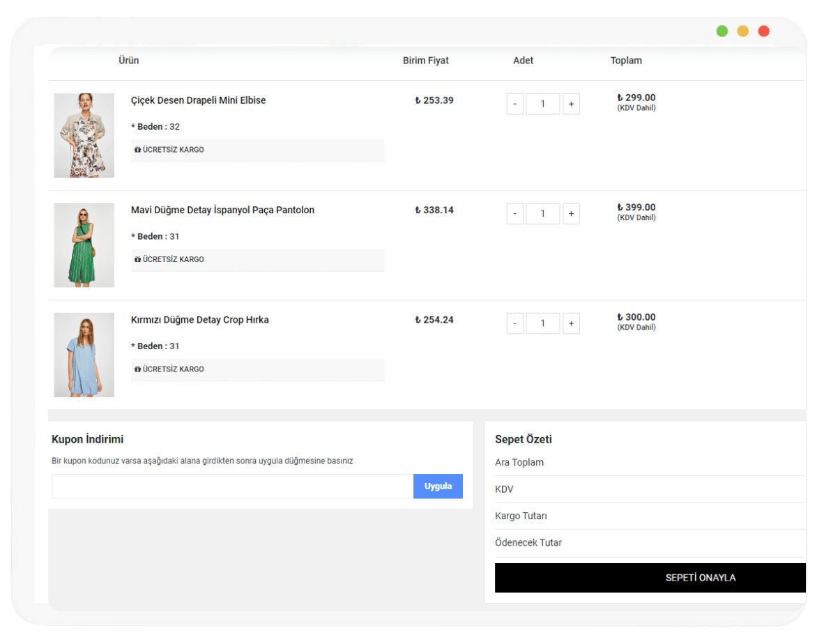Increase quantity of Çiçek Desen Drapeli Mini Elbise

tap(571, 104)
